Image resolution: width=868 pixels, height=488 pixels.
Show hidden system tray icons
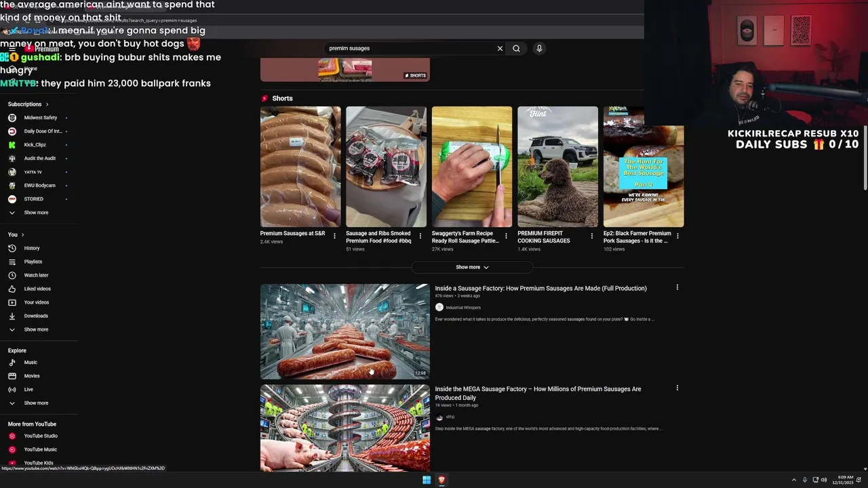tap(794, 480)
